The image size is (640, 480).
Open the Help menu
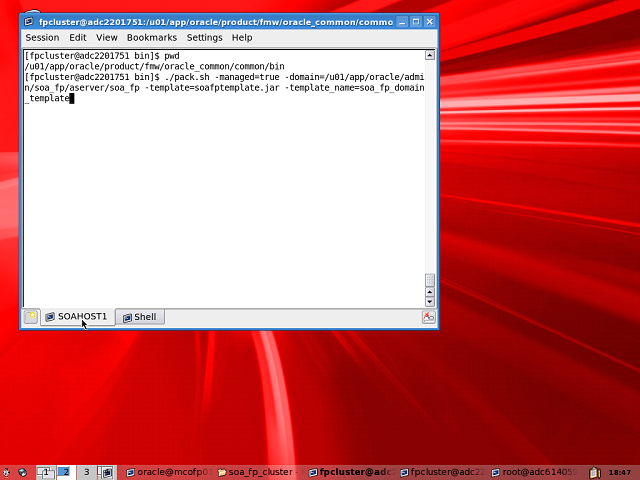(242, 37)
